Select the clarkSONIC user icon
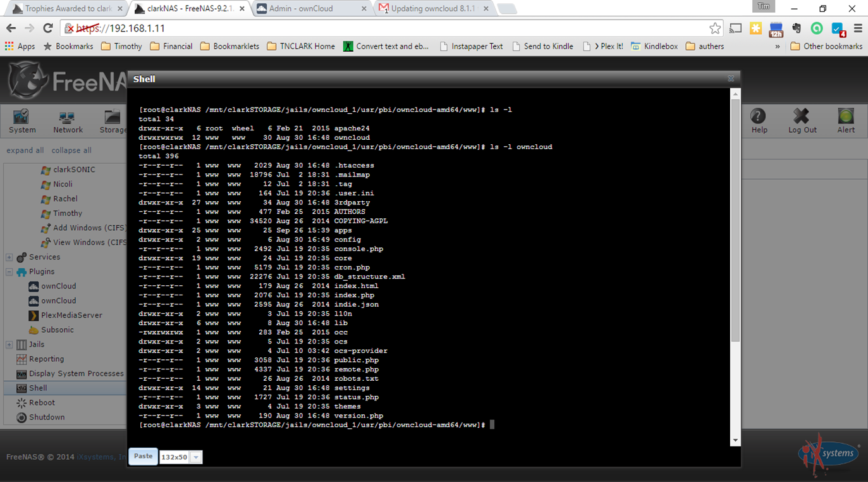868x482 pixels. pyautogui.click(x=46, y=170)
